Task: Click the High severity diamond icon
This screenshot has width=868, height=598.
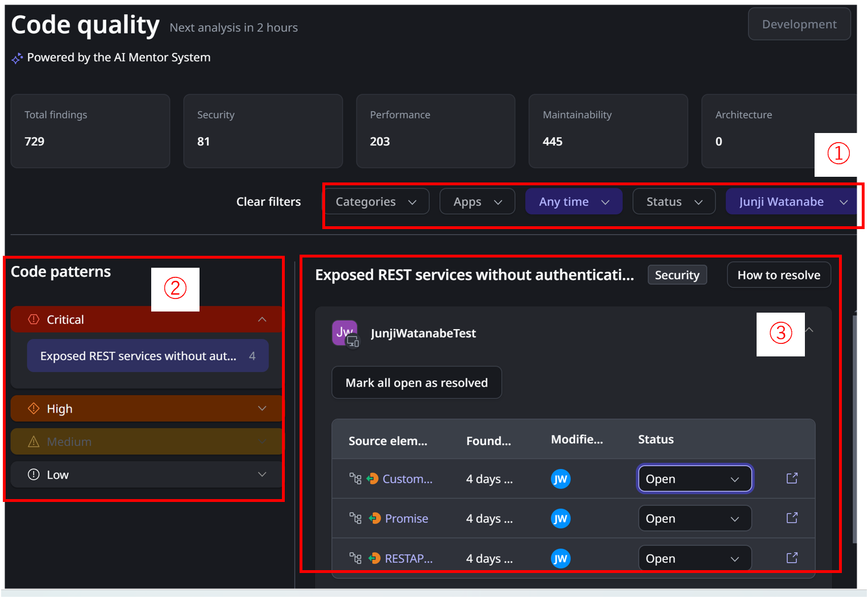Action: pos(32,408)
